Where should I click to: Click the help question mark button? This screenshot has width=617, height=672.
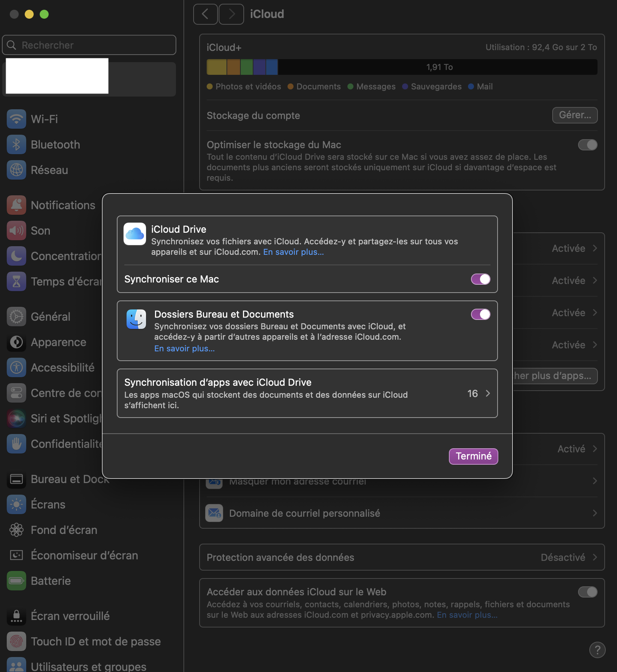(x=597, y=650)
